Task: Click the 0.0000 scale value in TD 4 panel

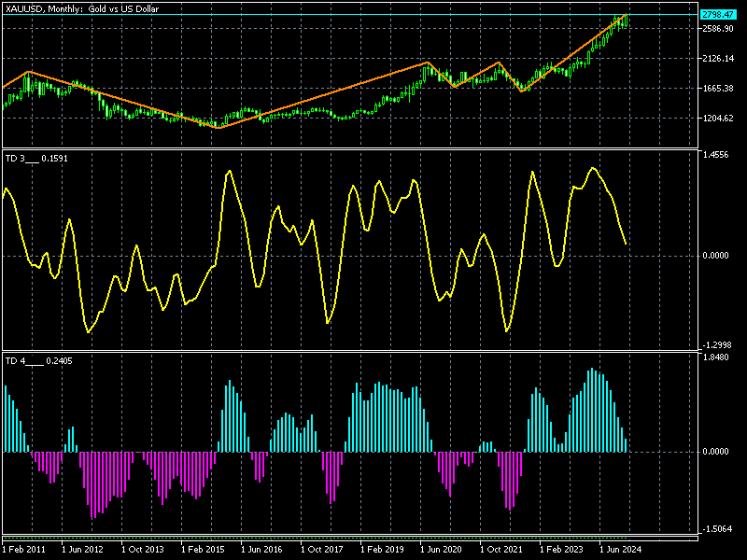Action: (715, 452)
